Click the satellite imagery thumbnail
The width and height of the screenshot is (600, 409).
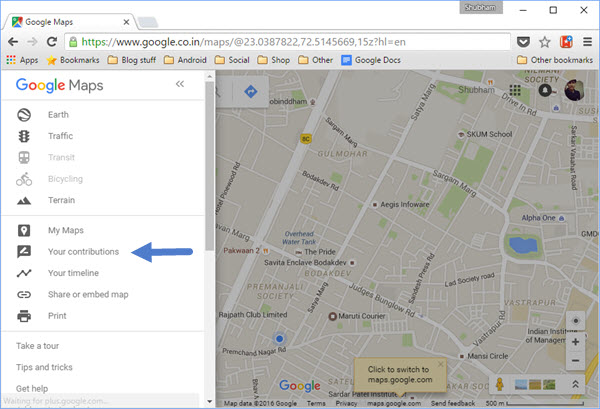tap(521, 384)
